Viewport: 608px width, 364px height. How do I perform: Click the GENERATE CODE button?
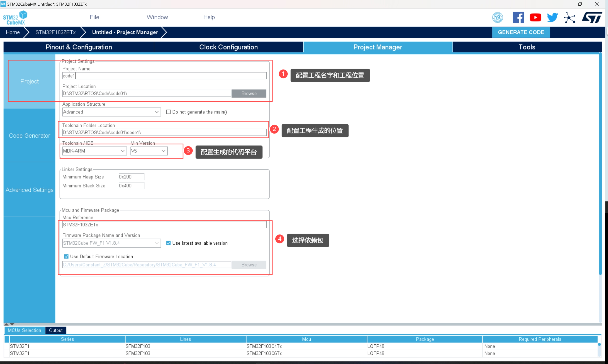[521, 32]
